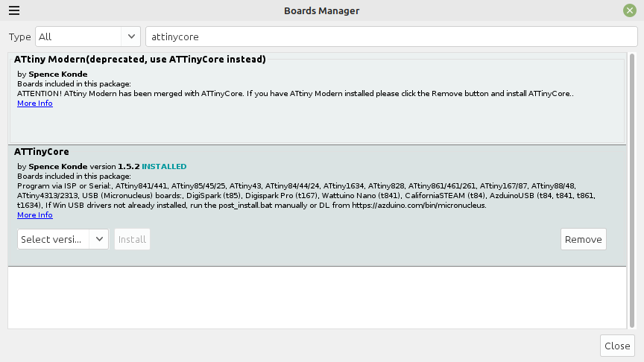Viewport: 644px width, 362px height.
Task: Click the Boards Manager title text
Action: [321, 10]
